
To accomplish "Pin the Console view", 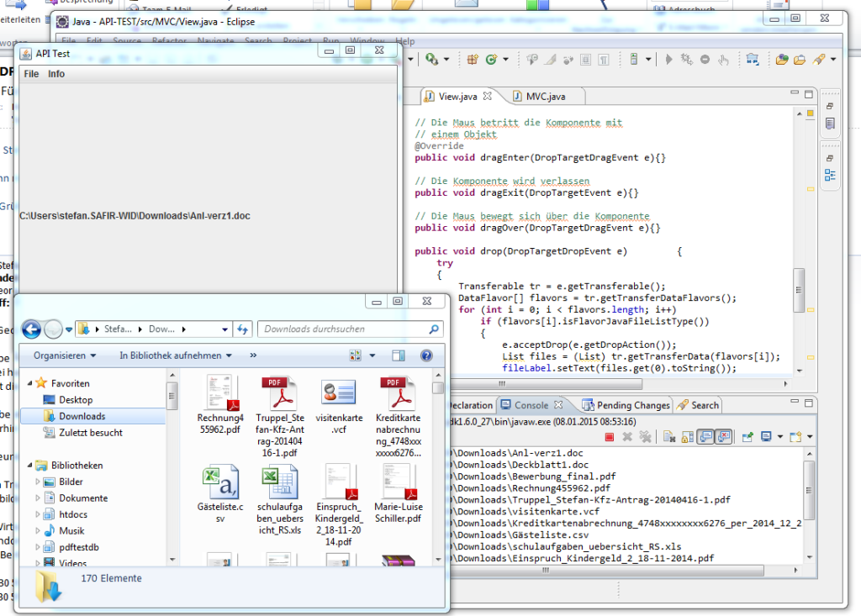I will point(746,436).
